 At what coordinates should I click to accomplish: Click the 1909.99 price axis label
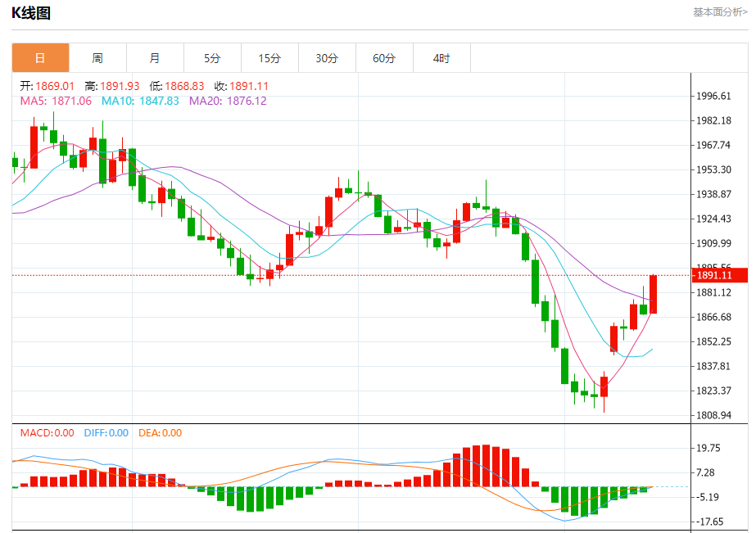click(x=713, y=243)
